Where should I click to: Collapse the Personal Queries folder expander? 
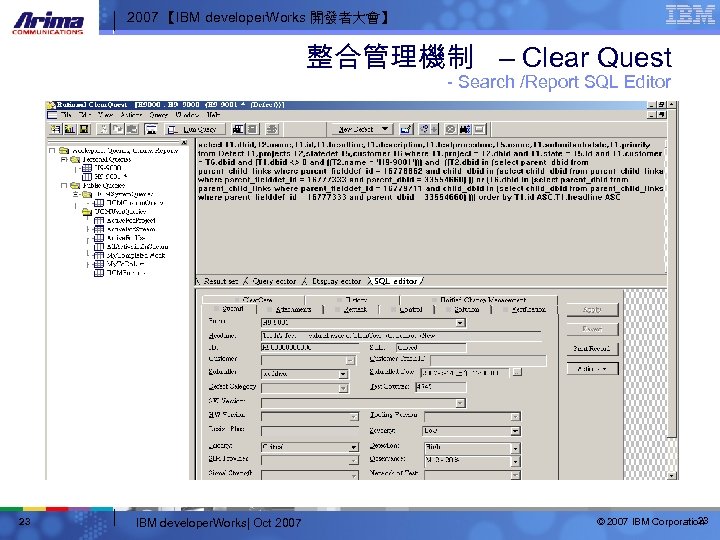point(64,159)
